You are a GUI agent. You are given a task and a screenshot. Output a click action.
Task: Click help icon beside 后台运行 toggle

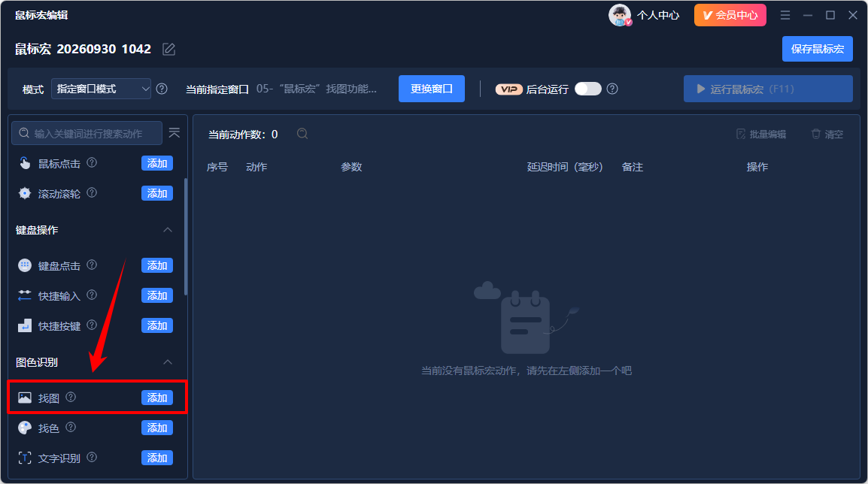[612, 89]
